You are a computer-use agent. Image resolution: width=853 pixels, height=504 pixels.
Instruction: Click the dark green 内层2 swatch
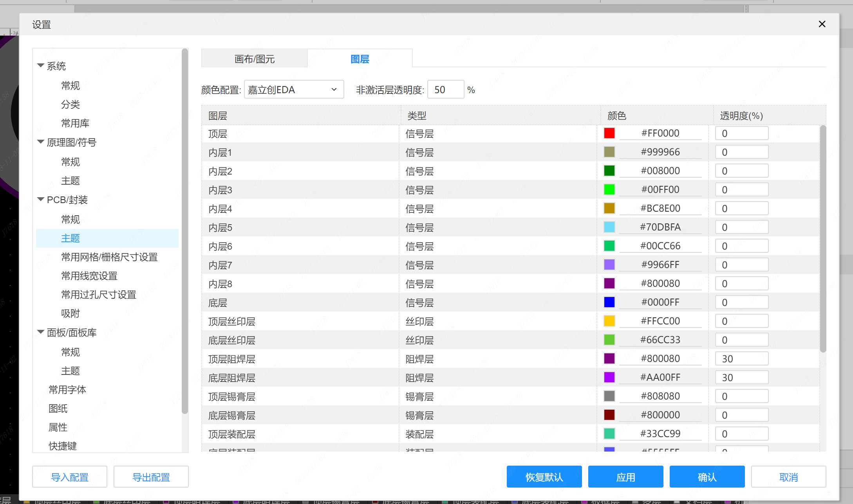tap(609, 171)
